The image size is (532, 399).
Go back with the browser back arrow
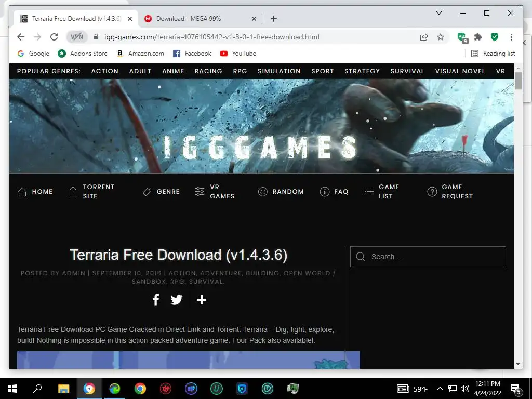21,37
